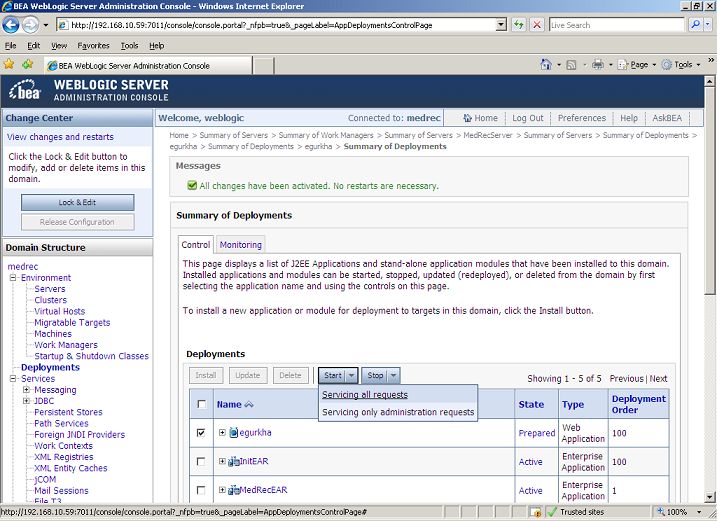Click the egurkha web application icon
The width and height of the screenshot is (717, 521).
click(233, 432)
